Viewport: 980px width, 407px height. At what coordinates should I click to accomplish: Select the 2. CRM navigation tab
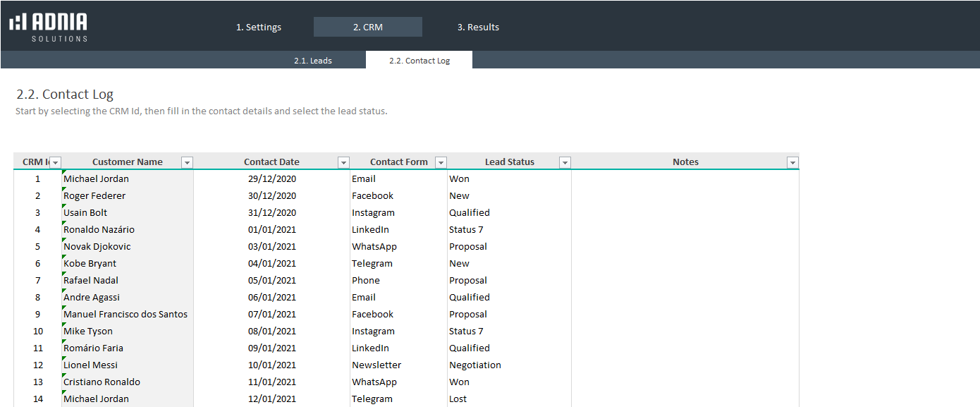[x=367, y=28]
